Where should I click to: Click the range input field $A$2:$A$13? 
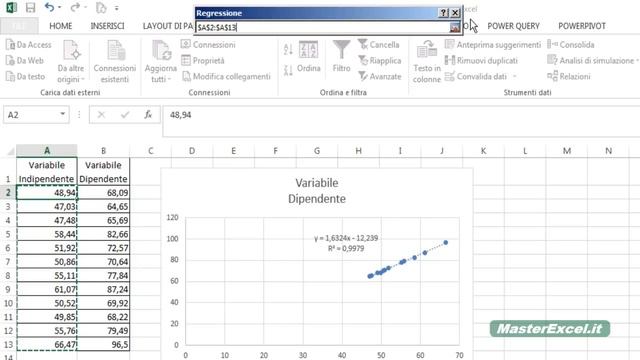click(322, 27)
